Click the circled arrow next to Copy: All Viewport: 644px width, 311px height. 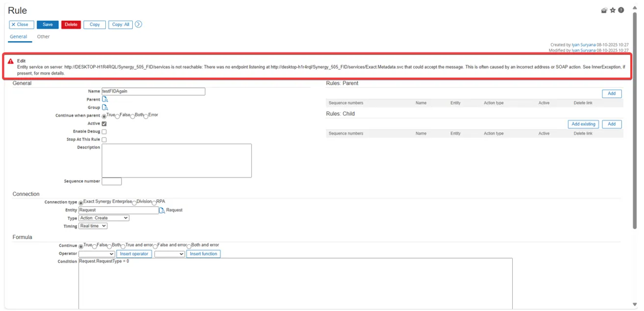pos(138,25)
